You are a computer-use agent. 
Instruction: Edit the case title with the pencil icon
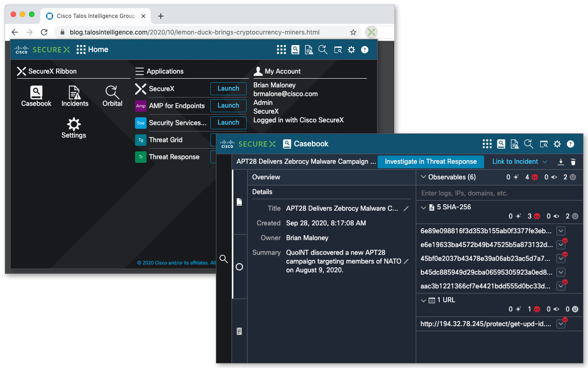pyautogui.click(x=406, y=208)
